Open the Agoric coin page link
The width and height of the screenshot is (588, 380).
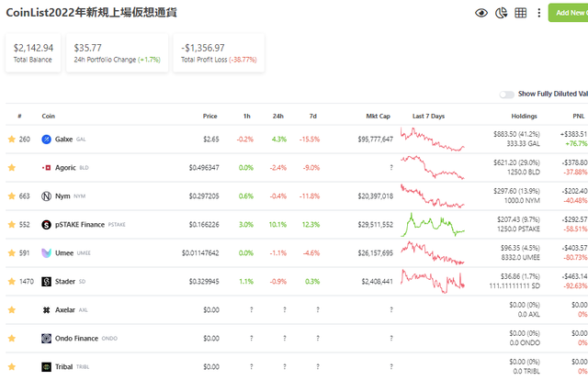click(x=65, y=168)
